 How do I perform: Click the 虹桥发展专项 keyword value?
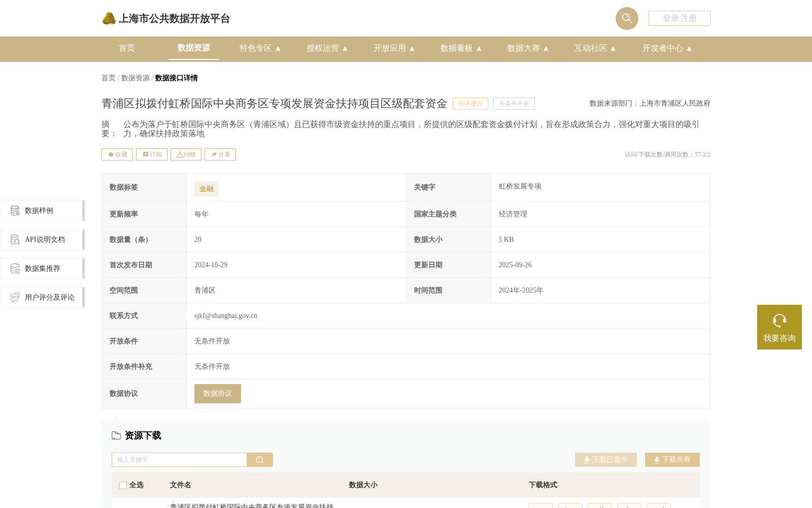(x=520, y=186)
